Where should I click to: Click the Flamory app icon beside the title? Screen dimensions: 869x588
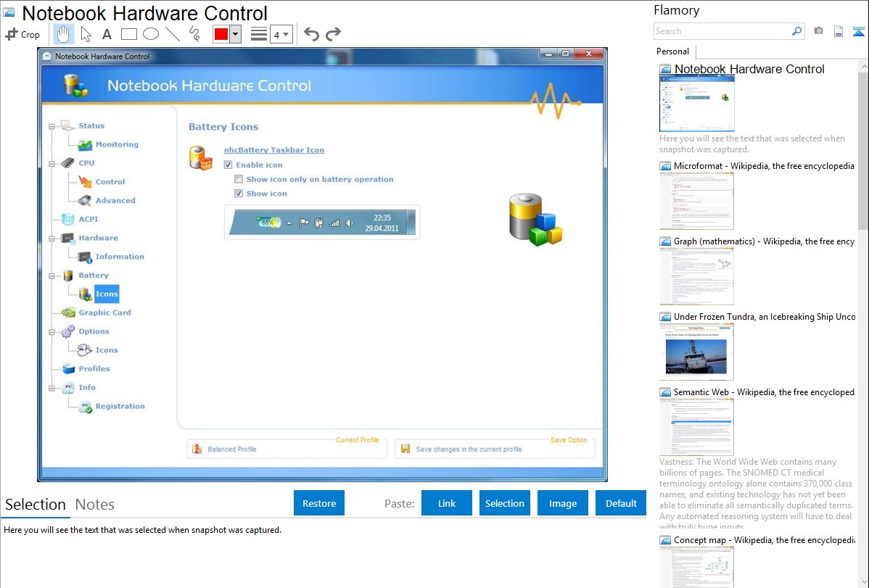(9, 13)
